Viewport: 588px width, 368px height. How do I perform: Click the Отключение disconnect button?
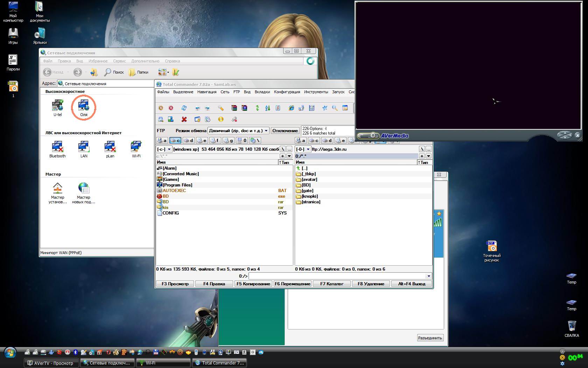285,131
